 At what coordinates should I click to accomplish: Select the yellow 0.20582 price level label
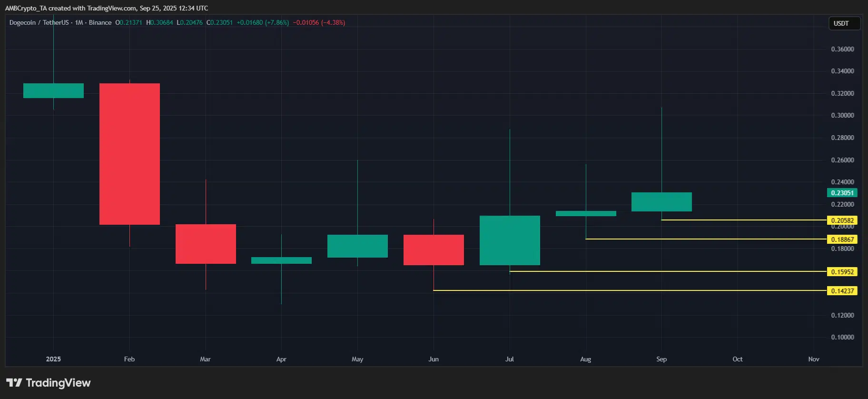pos(842,220)
